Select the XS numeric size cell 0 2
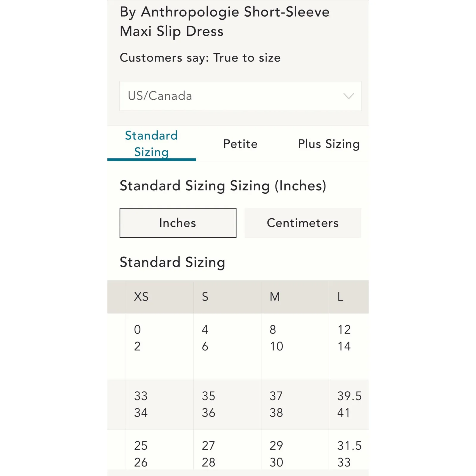The image size is (476, 476). click(137, 338)
